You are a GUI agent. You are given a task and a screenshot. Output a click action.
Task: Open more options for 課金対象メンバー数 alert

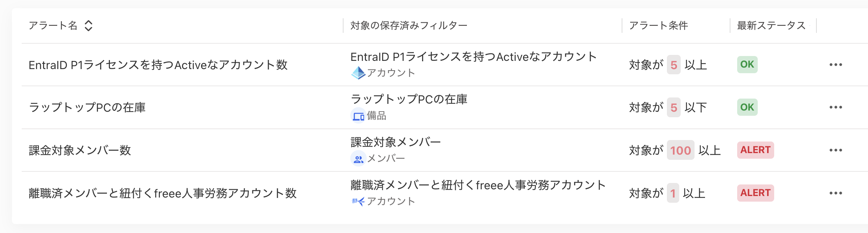[x=835, y=150]
